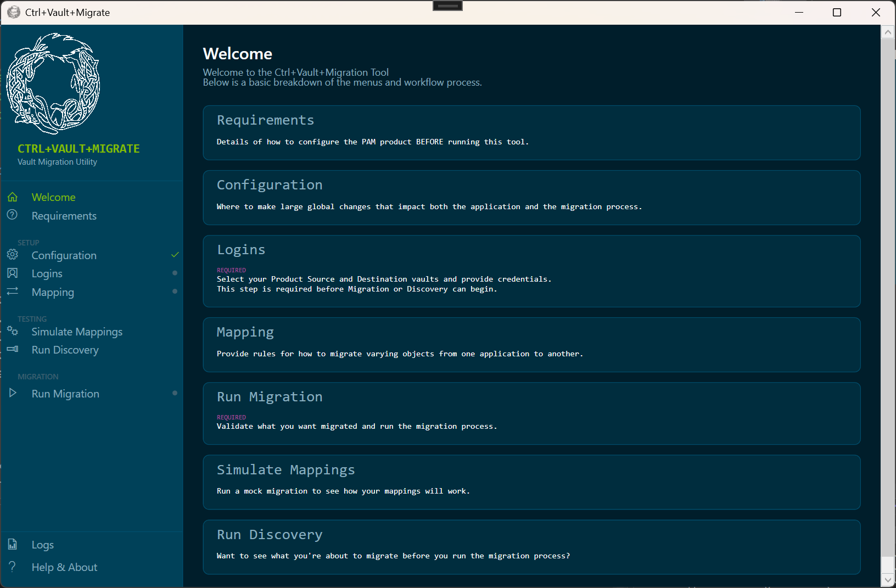Click the title bar app icon
896x588 pixels.
[x=14, y=12]
